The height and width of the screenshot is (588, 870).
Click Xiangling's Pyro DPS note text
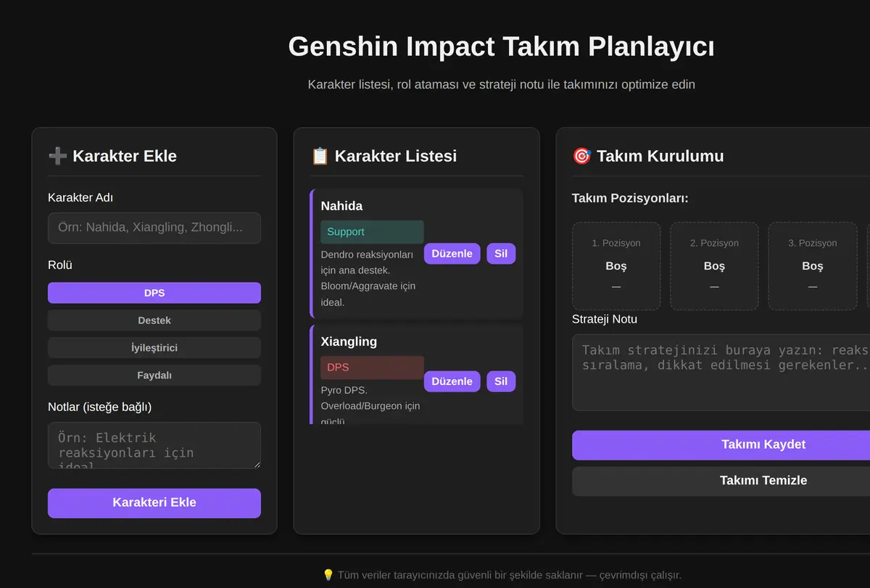pyautogui.click(x=370, y=405)
